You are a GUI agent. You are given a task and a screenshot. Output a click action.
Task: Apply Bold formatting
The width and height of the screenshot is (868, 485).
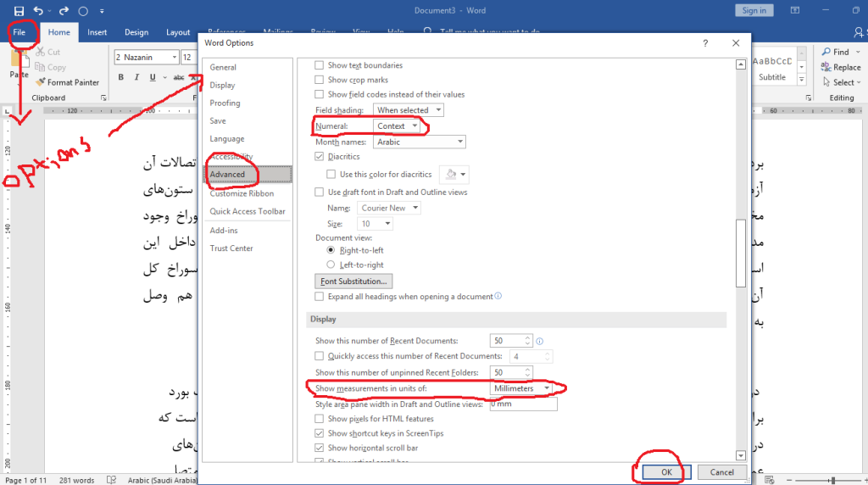point(121,77)
